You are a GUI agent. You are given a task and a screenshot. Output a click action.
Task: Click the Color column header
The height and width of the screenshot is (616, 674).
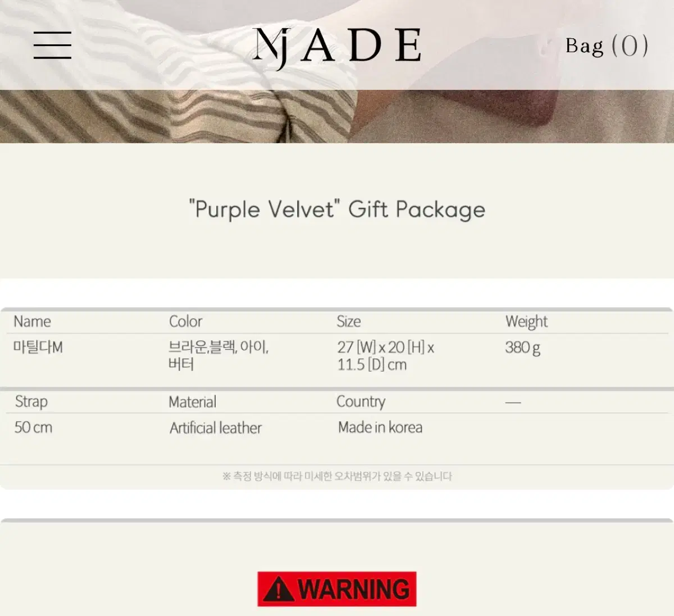pos(185,321)
